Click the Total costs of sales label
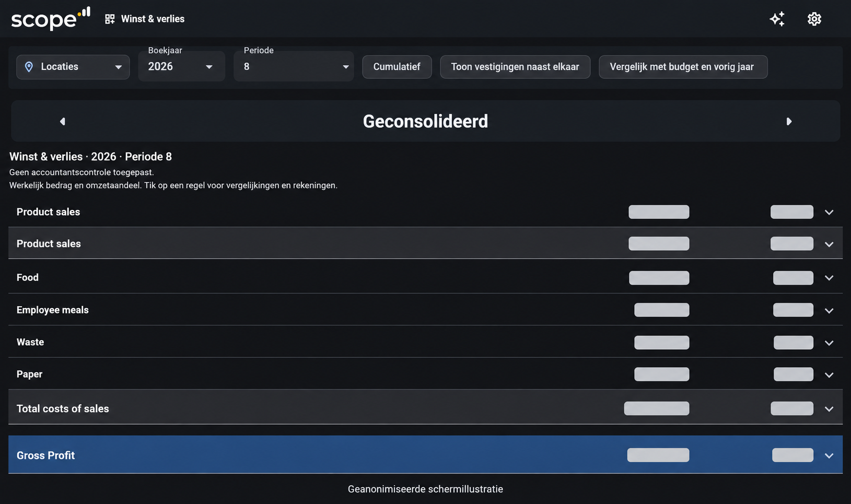This screenshot has width=851, height=504. pyautogui.click(x=63, y=408)
